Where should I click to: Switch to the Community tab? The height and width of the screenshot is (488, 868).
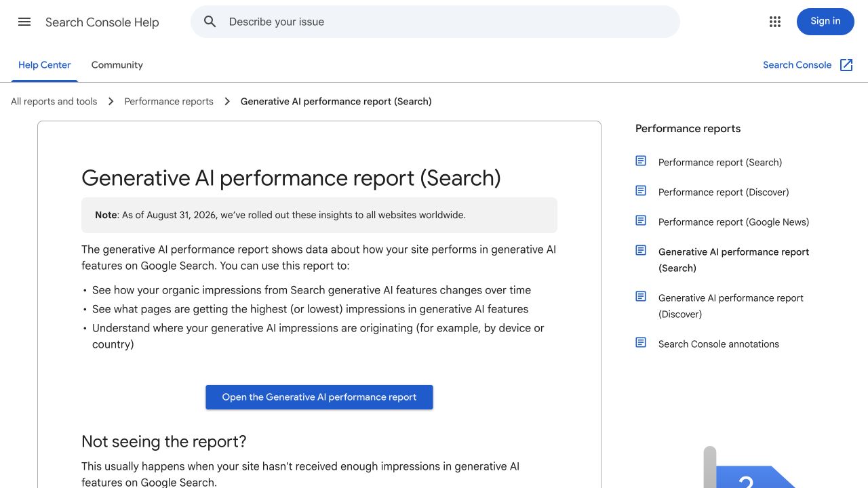[117, 65]
